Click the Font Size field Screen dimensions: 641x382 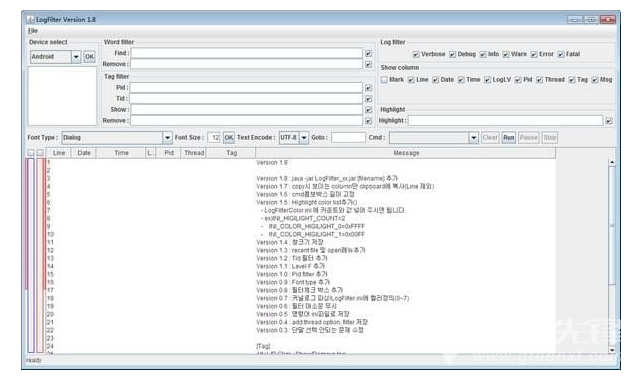[x=214, y=138]
